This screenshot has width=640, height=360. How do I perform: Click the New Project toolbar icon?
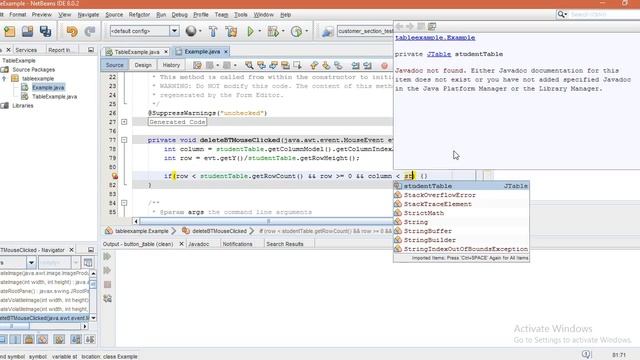10,31
